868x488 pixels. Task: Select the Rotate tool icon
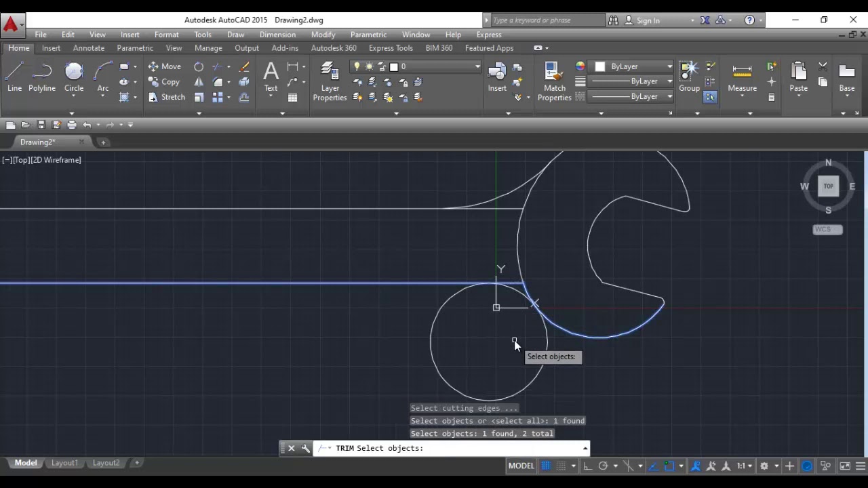[199, 66]
